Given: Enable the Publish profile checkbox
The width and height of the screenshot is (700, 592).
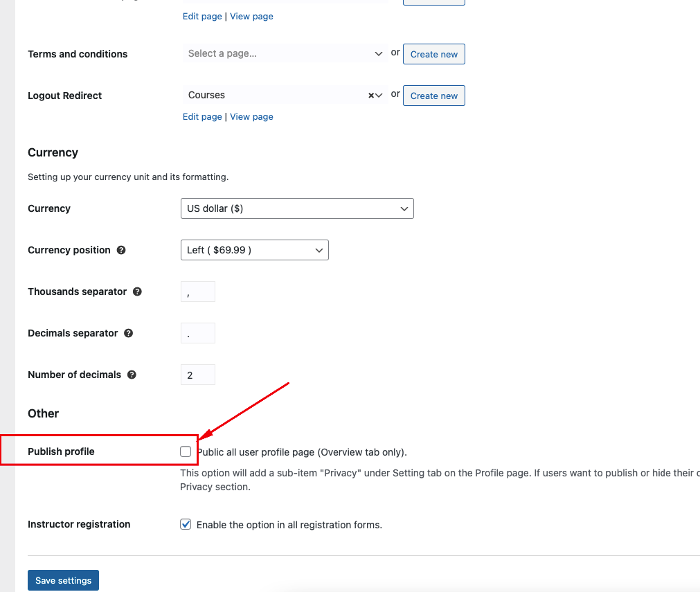Looking at the screenshot, I should click(x=186, y=451).
